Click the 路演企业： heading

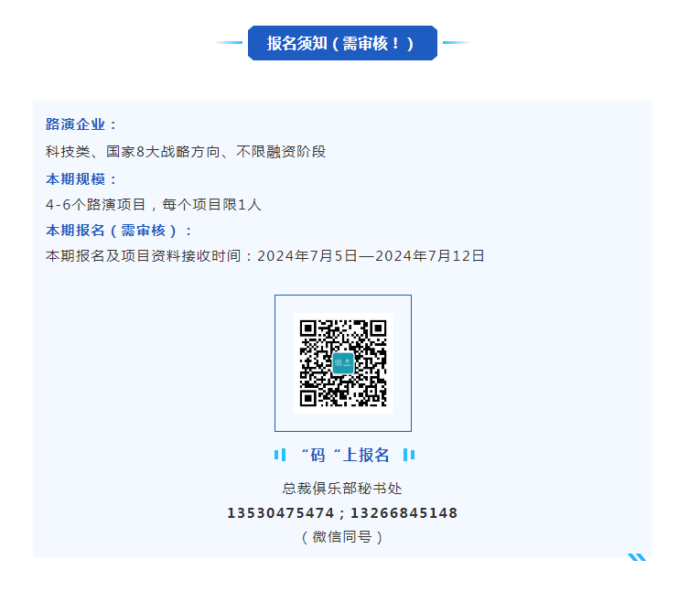[x=81, y=124]
